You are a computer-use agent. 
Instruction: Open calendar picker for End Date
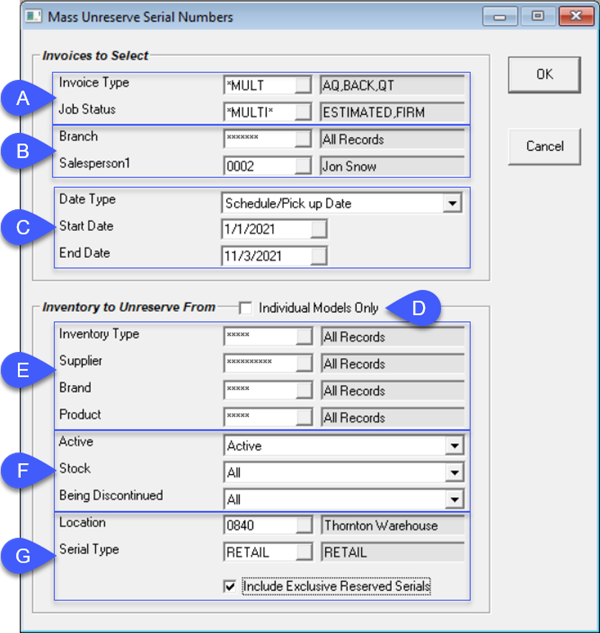318,256
